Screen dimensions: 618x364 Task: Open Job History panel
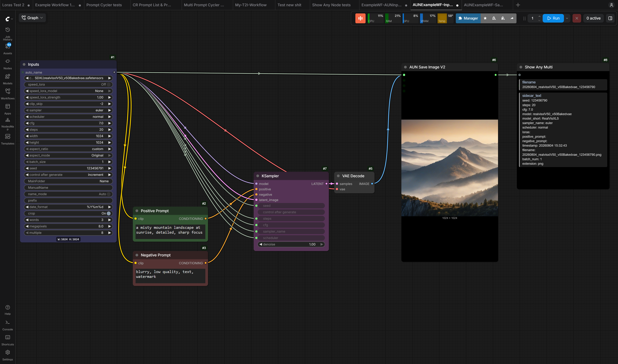click(x=8, y=34)
